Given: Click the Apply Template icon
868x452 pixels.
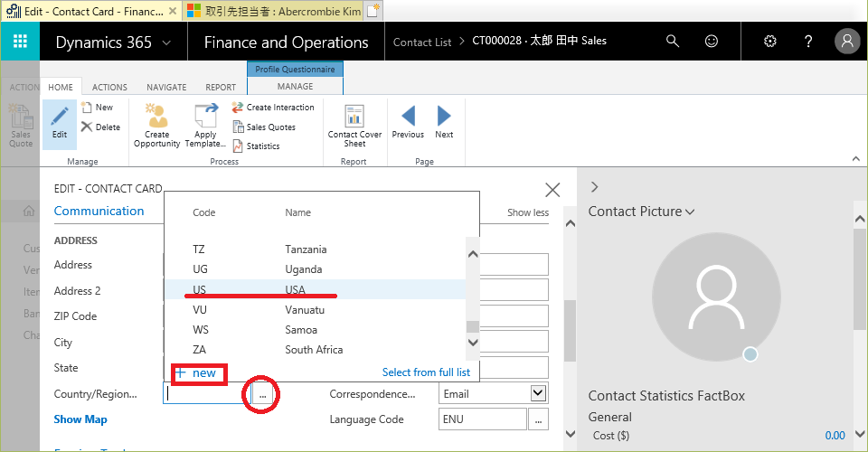Looking at the screenshot, I should tap(205, 115).
